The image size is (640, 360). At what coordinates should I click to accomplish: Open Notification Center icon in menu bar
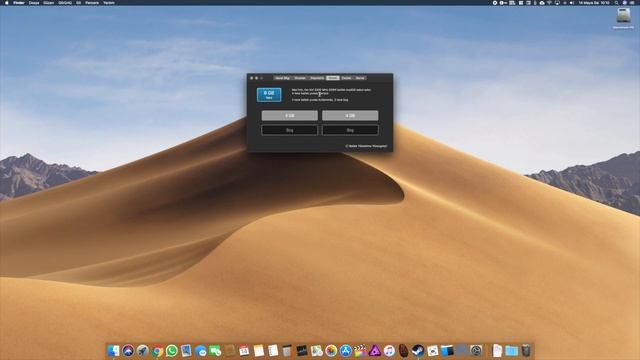[x=632, y=3]
